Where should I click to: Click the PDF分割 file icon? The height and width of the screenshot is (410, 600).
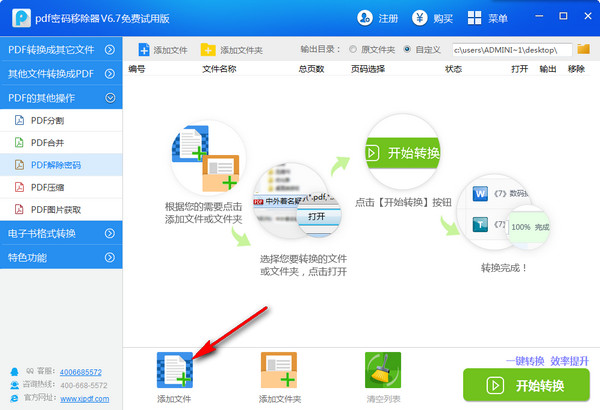(x=19, y=120)
